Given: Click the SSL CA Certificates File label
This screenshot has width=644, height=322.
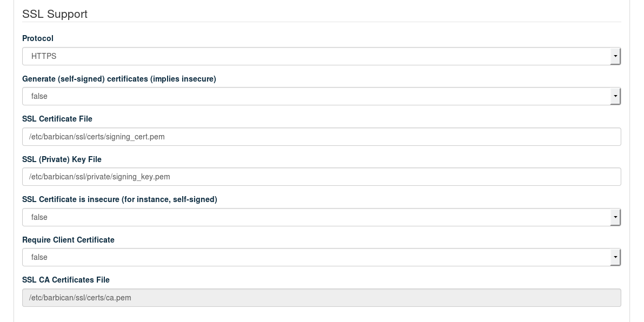Looking at the screenshot, I should 66,280.
